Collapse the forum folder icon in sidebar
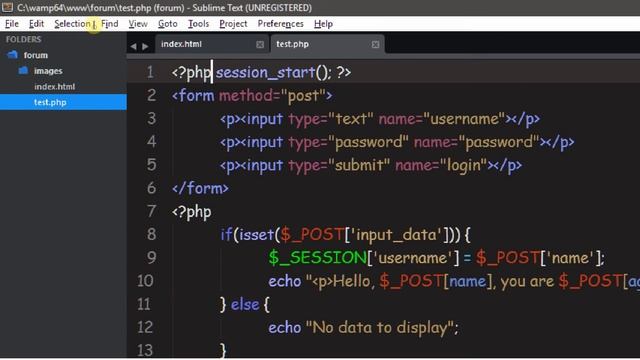640x360 pixels. pos(13,55)
